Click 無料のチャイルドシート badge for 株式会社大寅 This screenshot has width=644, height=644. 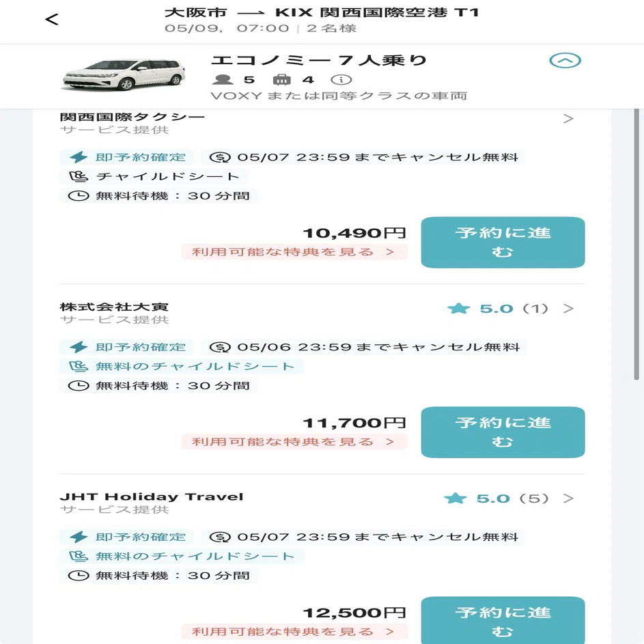[181, 366]
